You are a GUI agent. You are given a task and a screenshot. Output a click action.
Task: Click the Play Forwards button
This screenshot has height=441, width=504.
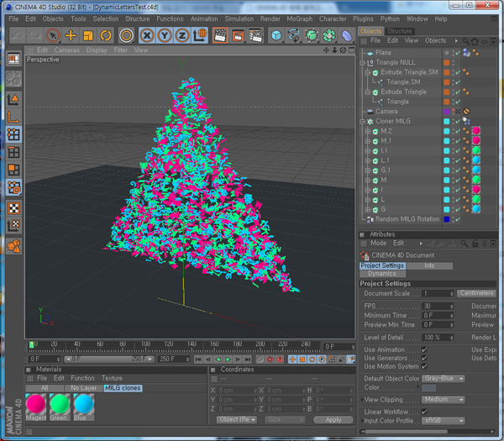click(228, 360)
